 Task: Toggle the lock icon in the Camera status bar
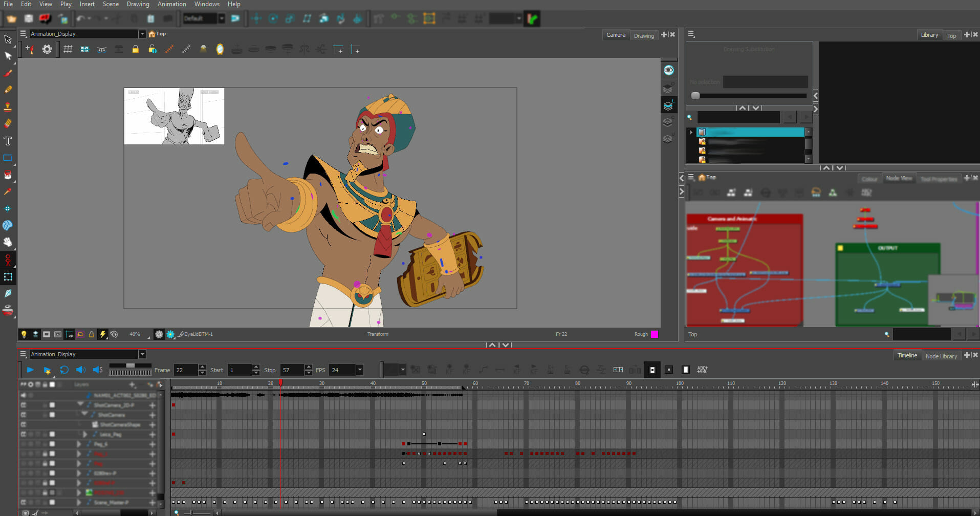click(x=92, y=334)
